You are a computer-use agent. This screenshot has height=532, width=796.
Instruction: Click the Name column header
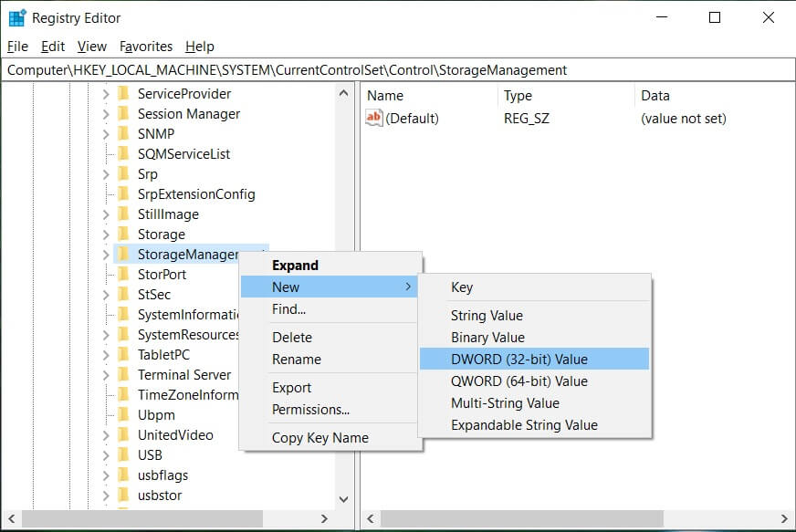click(x=429, y=96)
